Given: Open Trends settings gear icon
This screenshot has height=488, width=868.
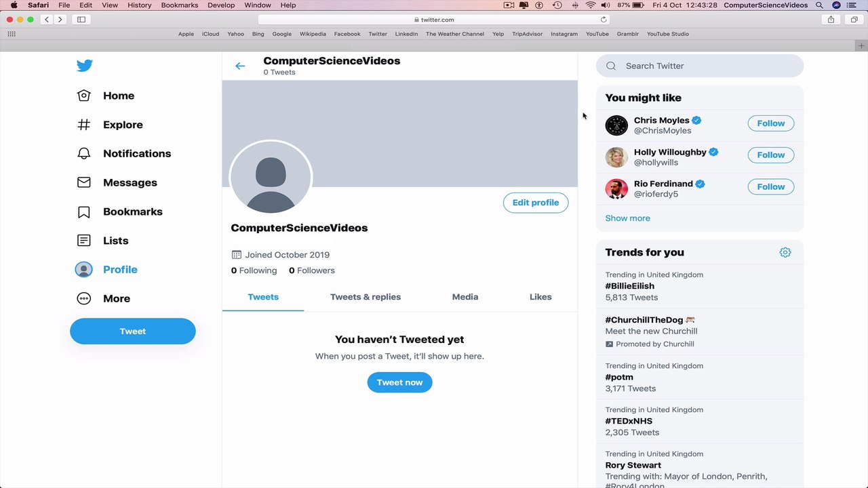Looking at the screenshot, I should 785,252.
